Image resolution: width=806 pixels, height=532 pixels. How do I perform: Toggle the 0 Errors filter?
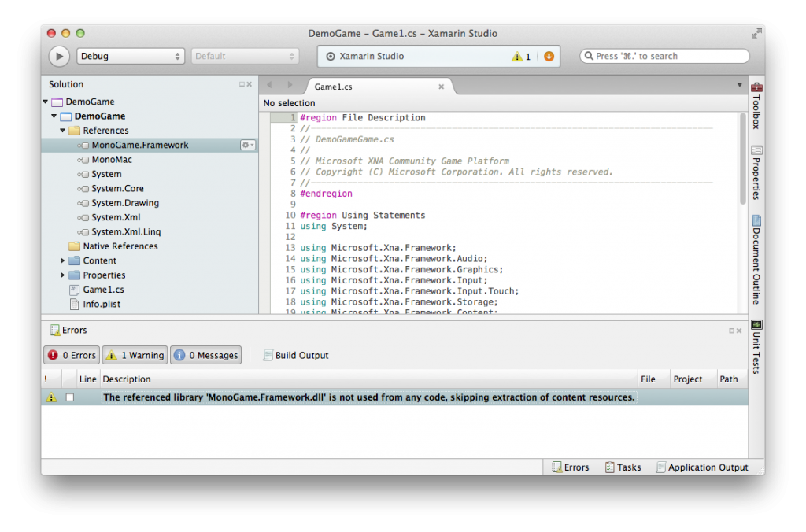pos(72,355)
